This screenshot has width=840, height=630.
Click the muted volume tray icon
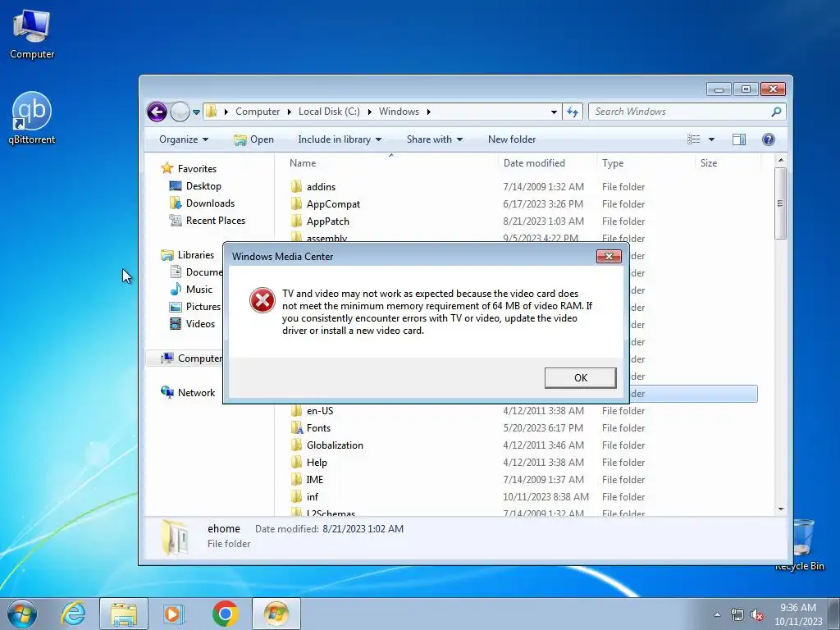(x=757, y=614)
